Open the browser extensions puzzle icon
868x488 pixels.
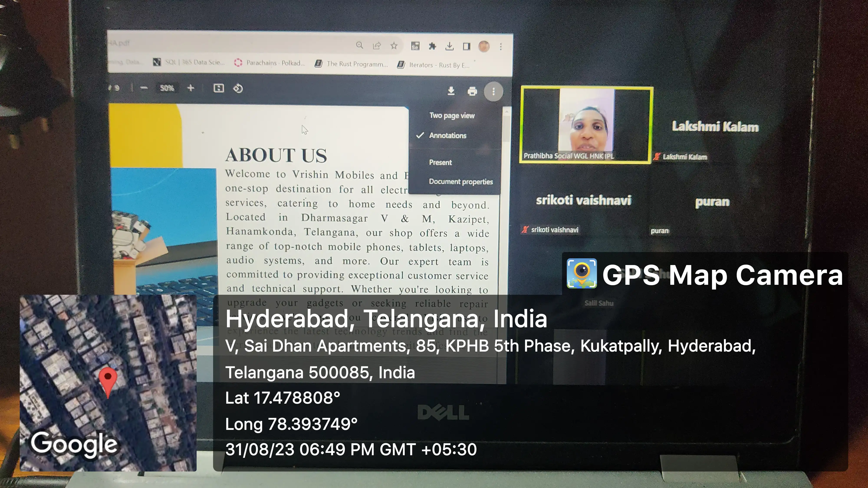point(432,46)
